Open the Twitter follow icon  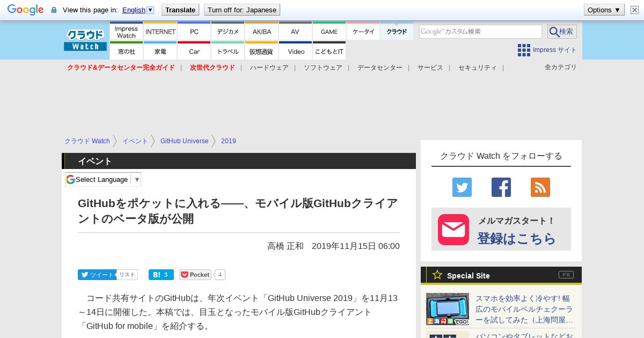pos(462,187)
